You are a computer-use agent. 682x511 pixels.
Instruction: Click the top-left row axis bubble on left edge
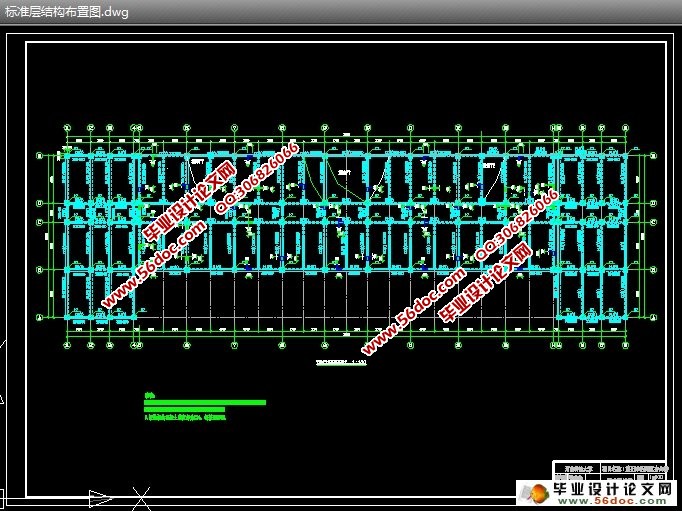(39, 156)
